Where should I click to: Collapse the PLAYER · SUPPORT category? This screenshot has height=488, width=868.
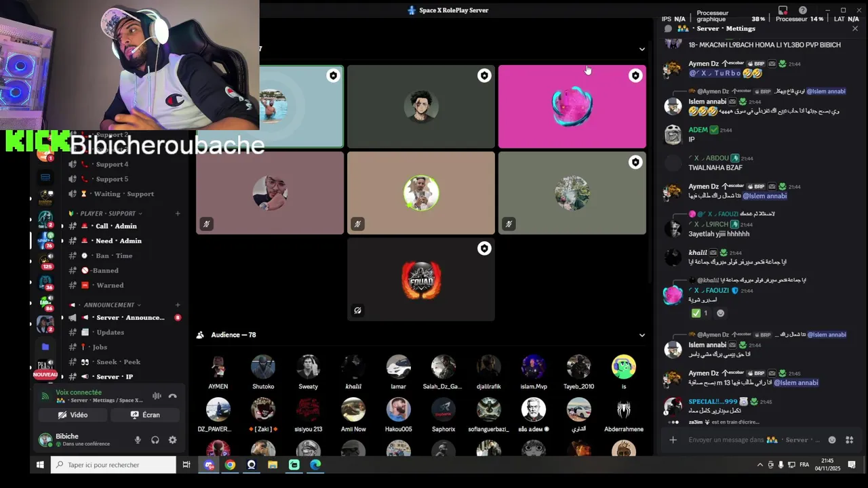[x=107, y=213]
